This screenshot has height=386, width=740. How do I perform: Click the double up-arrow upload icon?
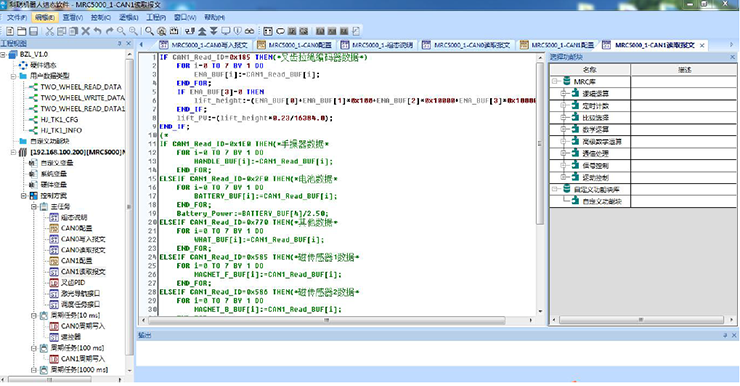[x=202, y=31]
